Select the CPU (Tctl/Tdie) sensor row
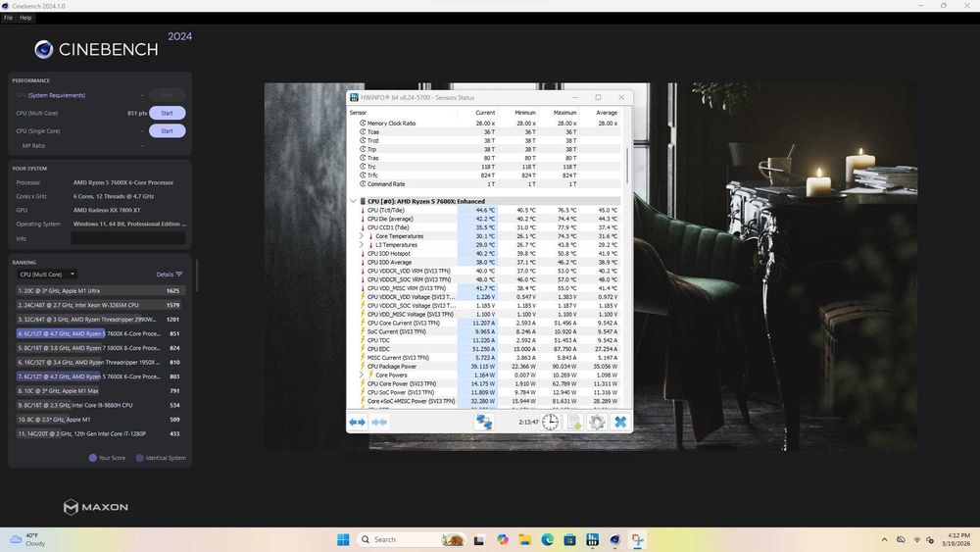The image size is (980, 552). (485, 210)
